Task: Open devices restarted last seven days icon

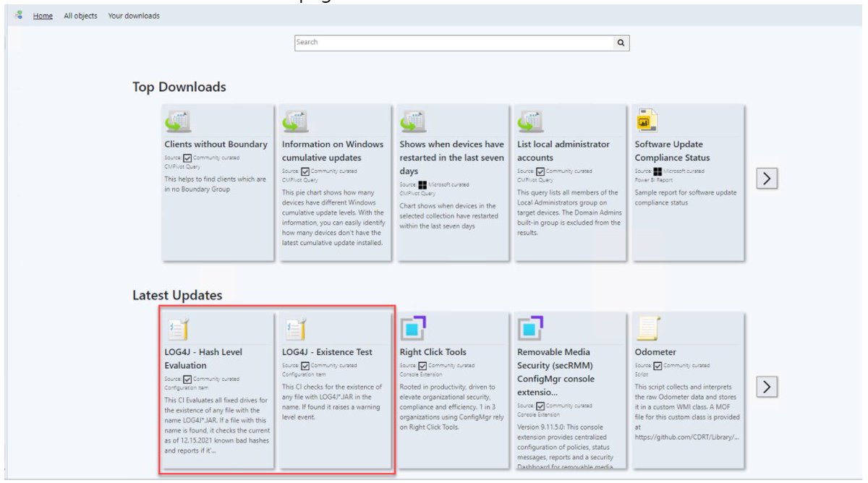Action: [412, 121]
